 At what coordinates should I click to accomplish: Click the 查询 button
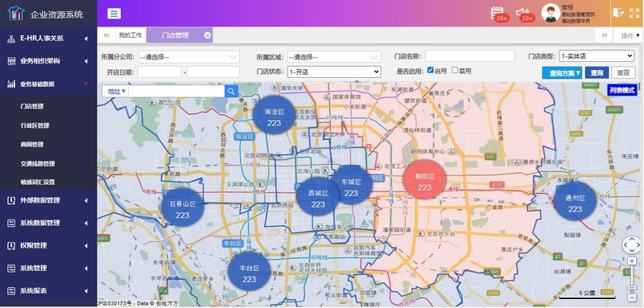(597, 72)
